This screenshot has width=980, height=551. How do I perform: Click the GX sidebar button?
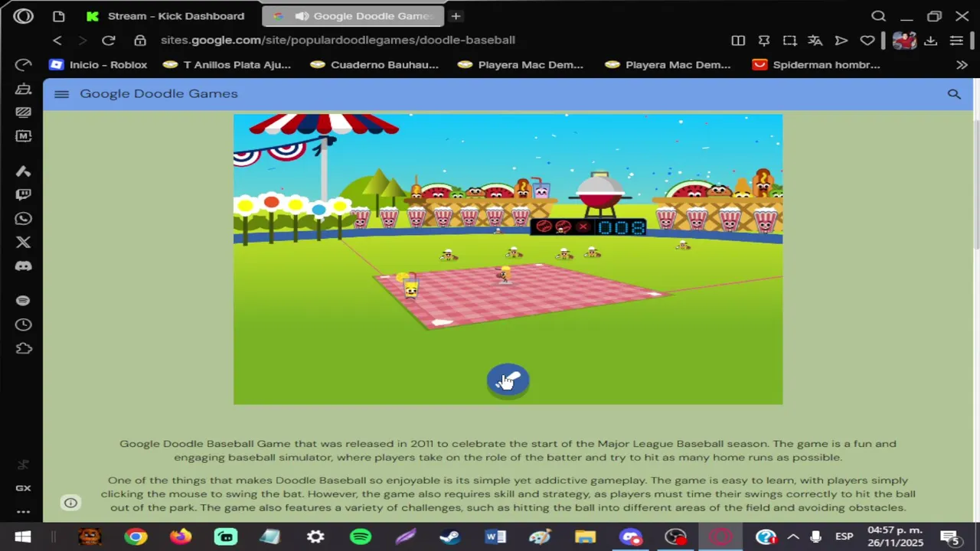point(23,488)
